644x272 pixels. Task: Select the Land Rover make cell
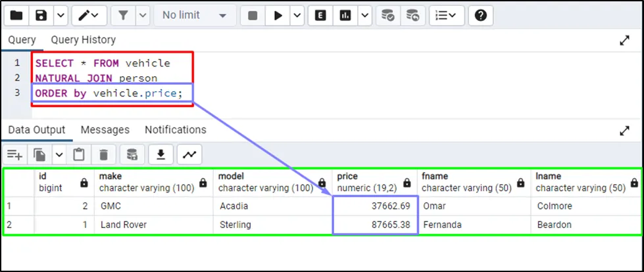click(x=123, y=225)
